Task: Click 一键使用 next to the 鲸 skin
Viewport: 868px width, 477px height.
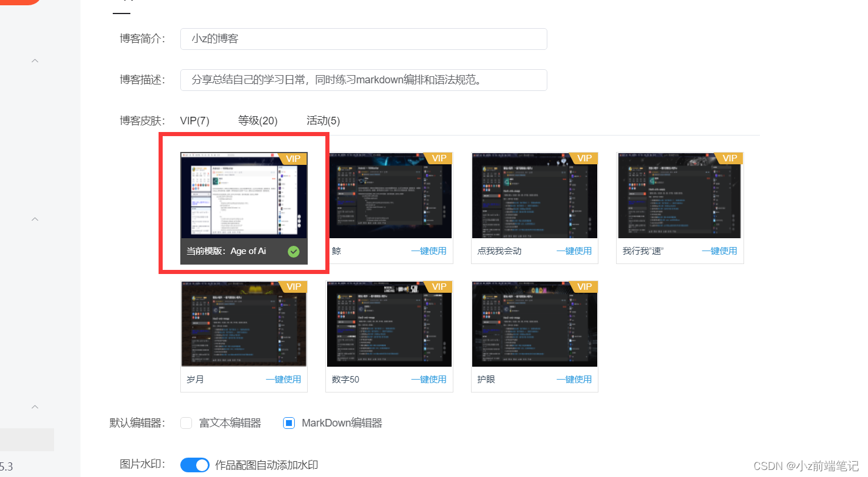Action: (429, 251)
